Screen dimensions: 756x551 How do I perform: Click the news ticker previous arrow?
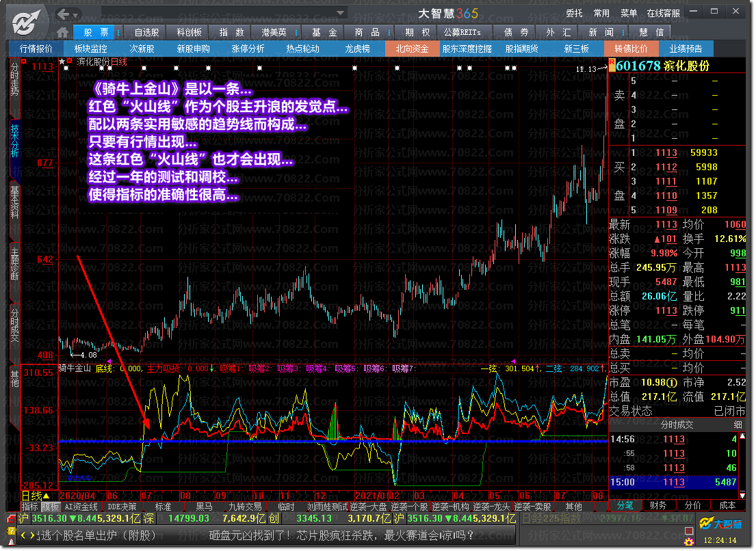tap(23, 535)
